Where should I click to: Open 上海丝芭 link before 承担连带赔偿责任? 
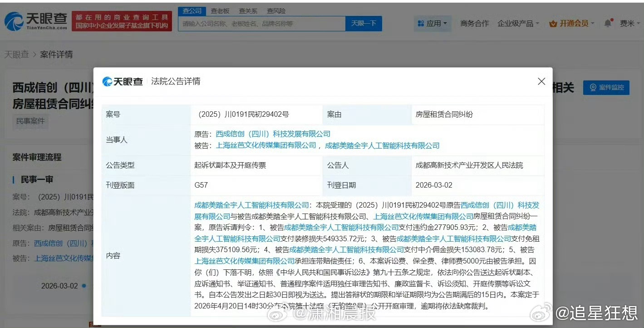click(245, 261)
